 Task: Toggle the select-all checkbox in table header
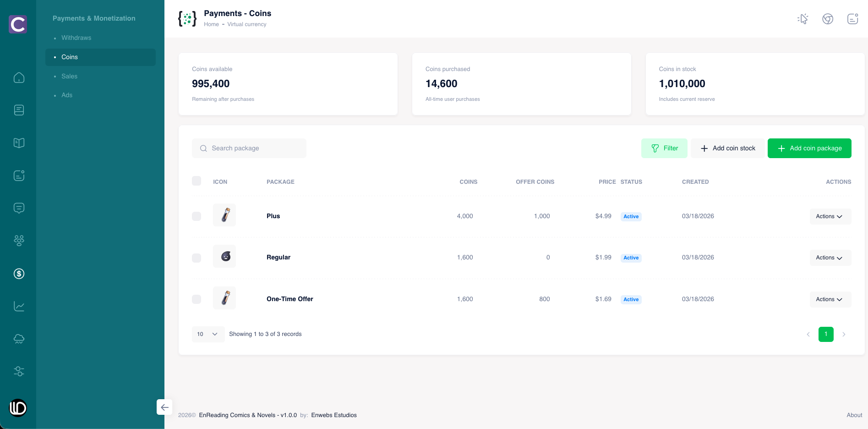[x=197, y=181]
